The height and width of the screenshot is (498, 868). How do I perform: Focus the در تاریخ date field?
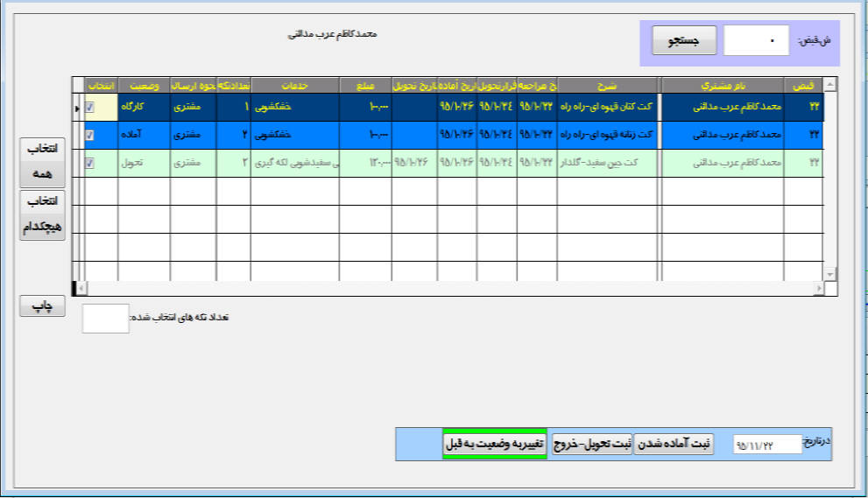(767, 445)
